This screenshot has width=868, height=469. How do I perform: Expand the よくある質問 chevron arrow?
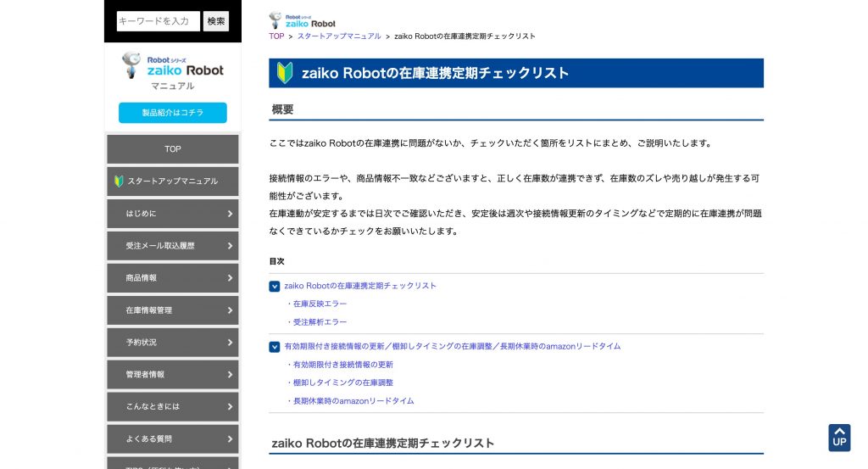click(x=230, y=438)
